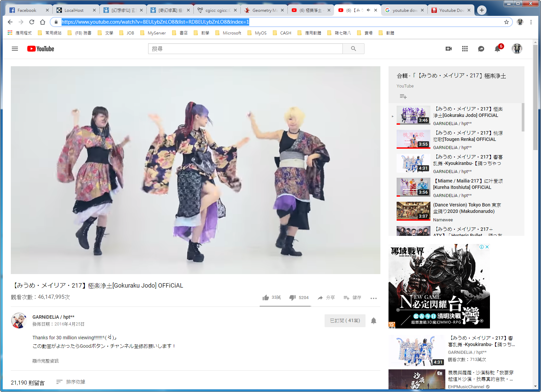541x392 pixels.
Task: Share the video using 分享
Action: [326, 297]
